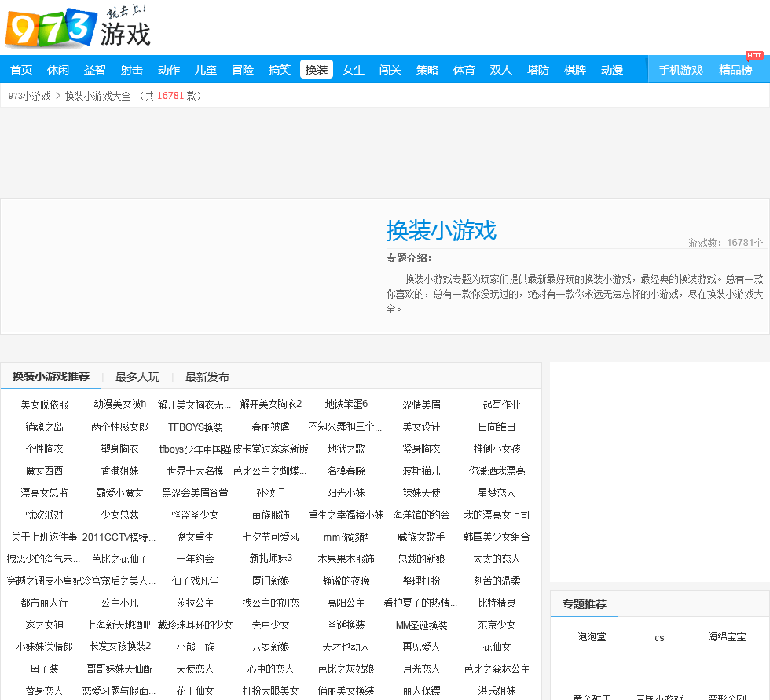Viewport: 770px width, 700px height.
Task: Click the 973游戏 site logo
Action: 77,28
